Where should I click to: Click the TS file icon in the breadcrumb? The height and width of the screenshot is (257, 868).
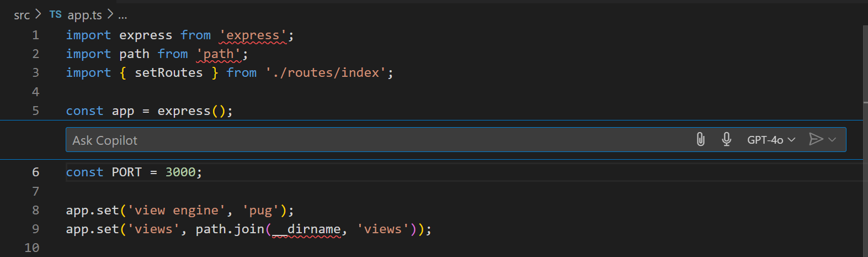(55, 15)
